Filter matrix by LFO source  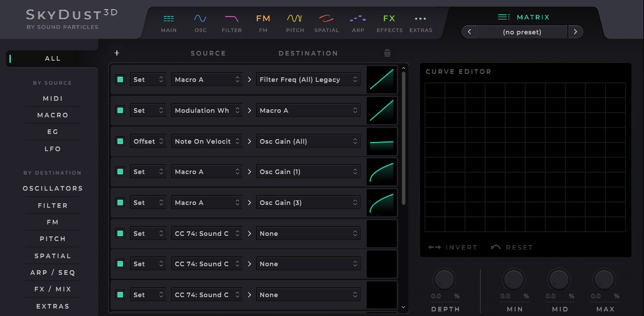pos(53,149)
